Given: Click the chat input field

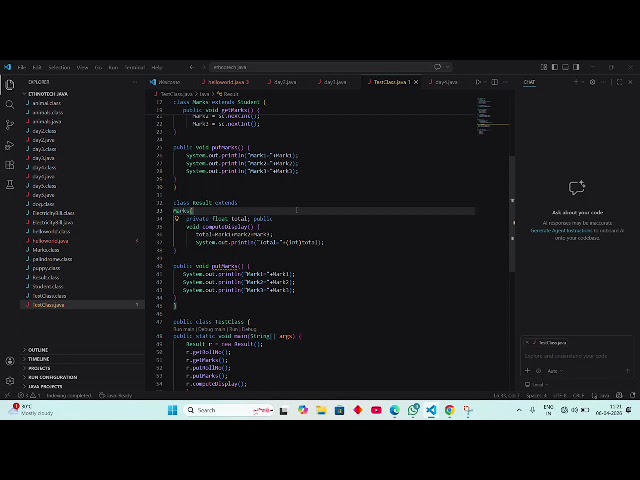Looking at the screenshot, I should (x=577, y=356).
